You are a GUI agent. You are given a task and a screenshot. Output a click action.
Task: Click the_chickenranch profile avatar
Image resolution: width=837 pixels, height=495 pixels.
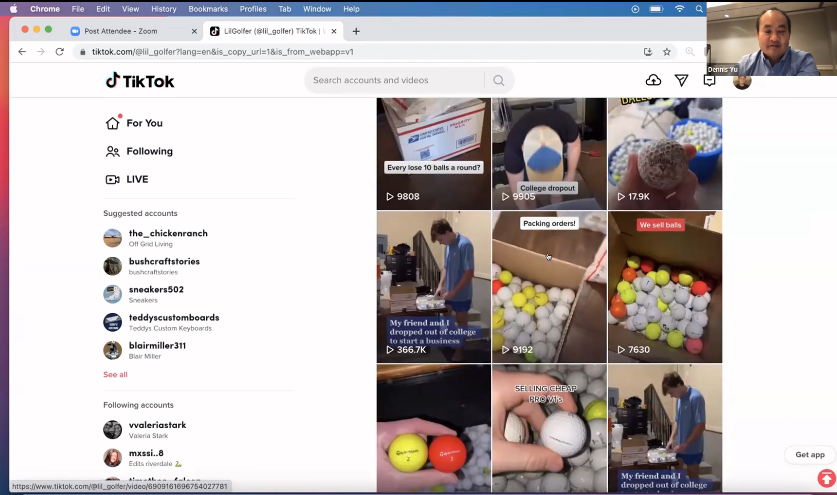coord(112,238)
